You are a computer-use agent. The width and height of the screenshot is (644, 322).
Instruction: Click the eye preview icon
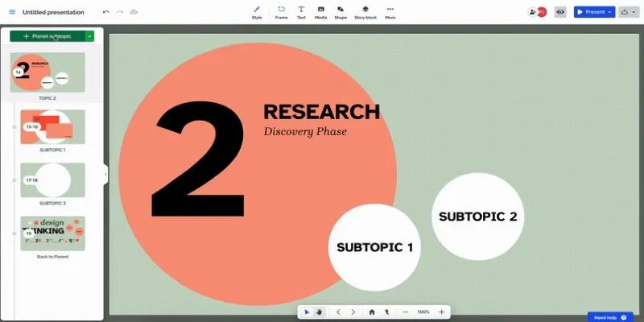[x=560, y=12]
